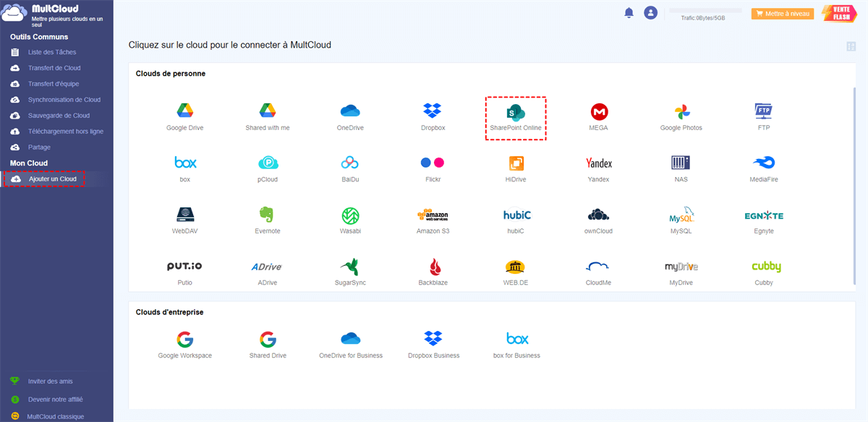Select the Shared with me cloud

coord(268,118)
